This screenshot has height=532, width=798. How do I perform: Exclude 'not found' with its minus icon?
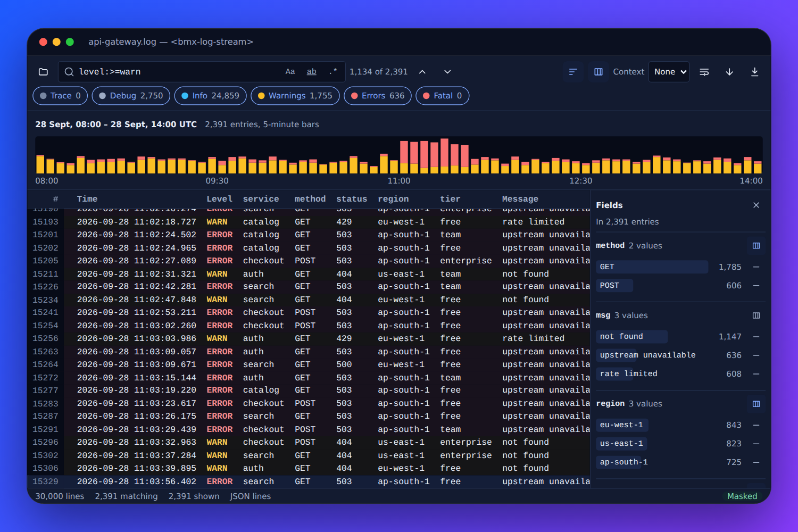pos(756,337)
